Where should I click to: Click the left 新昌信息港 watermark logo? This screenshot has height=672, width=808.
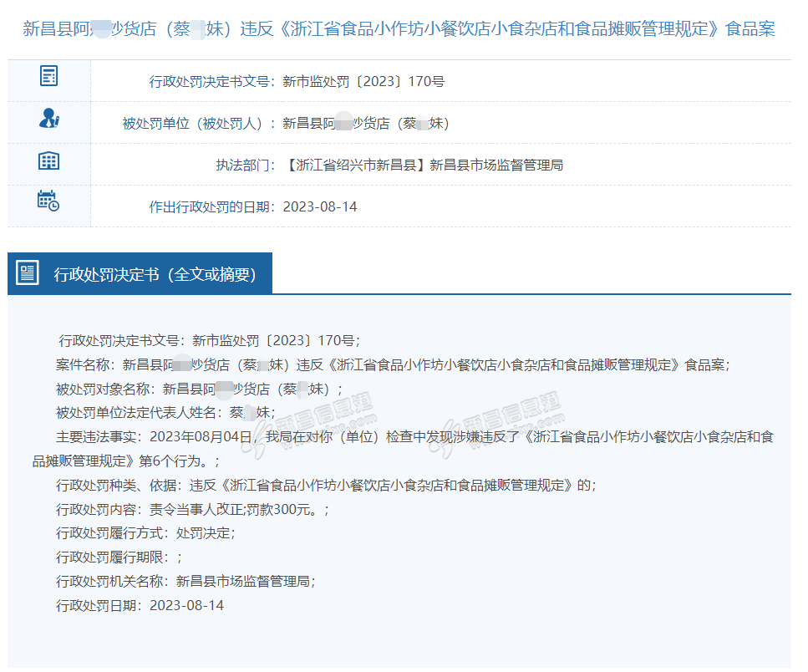pos(309,432)
